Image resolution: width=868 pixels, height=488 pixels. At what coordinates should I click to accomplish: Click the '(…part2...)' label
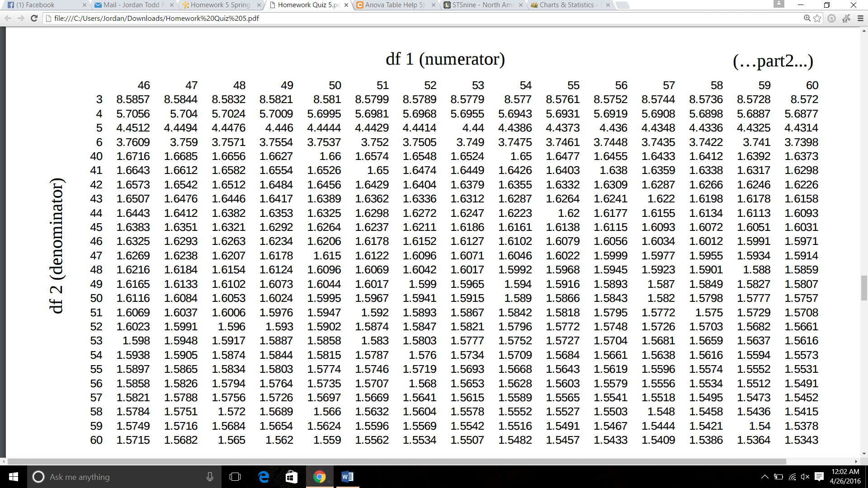pos(773,61)
